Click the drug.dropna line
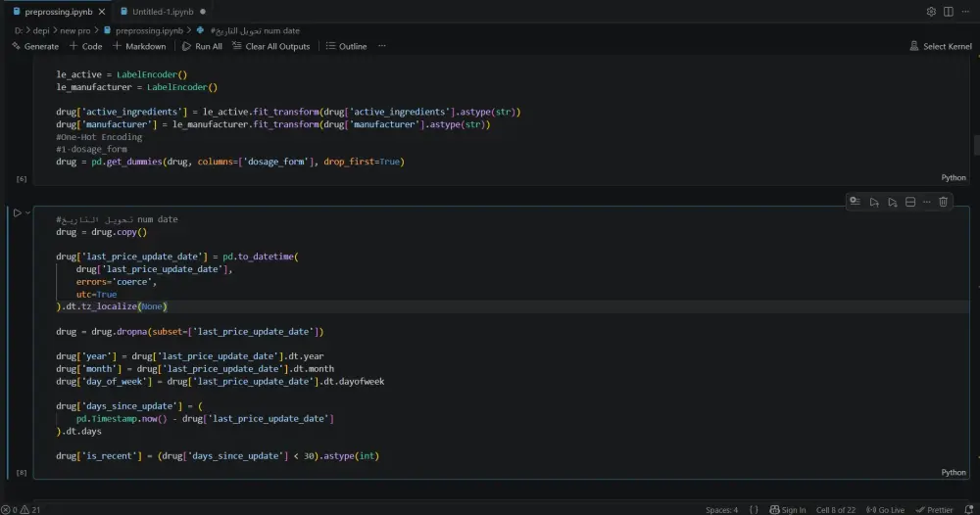Screen dimensions: 980x515 [189, 332]
